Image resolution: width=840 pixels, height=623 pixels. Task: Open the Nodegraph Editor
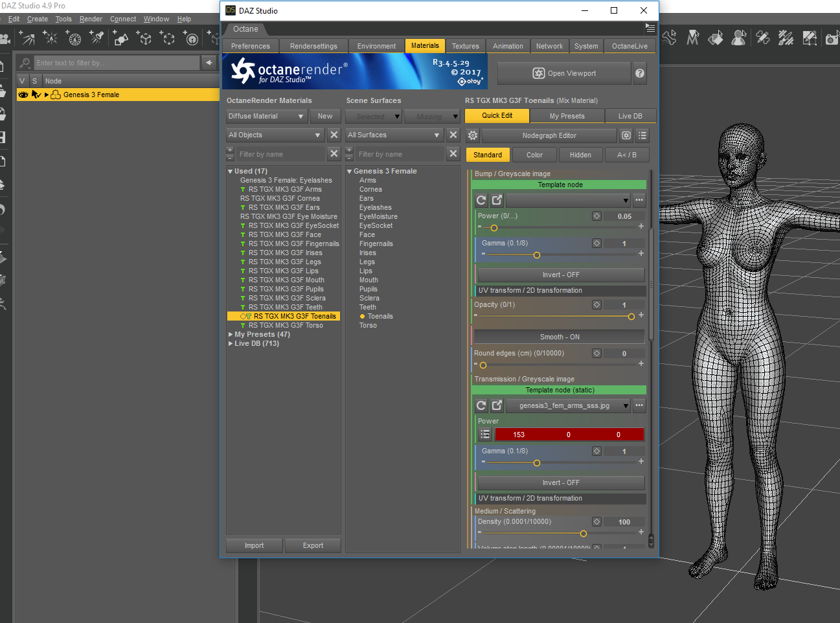tap(549, 135)
